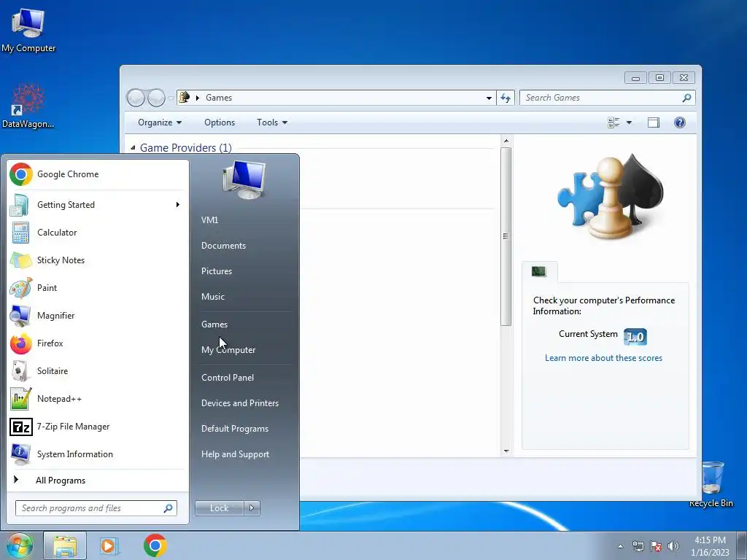
Task: Click the Start menu search magnifier icon
Action: coord(168,508)
